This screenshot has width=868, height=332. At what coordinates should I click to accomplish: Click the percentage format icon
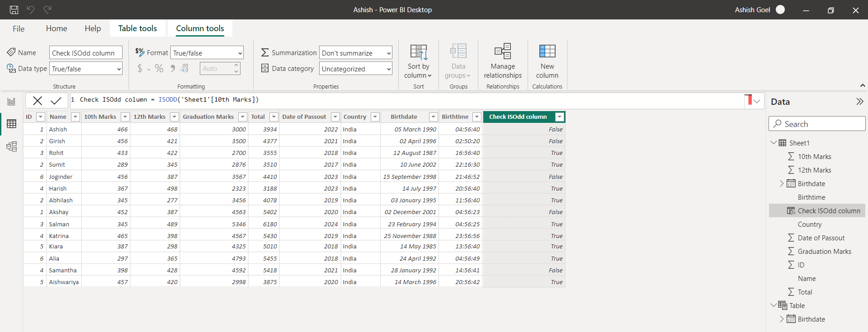point(159,69)
